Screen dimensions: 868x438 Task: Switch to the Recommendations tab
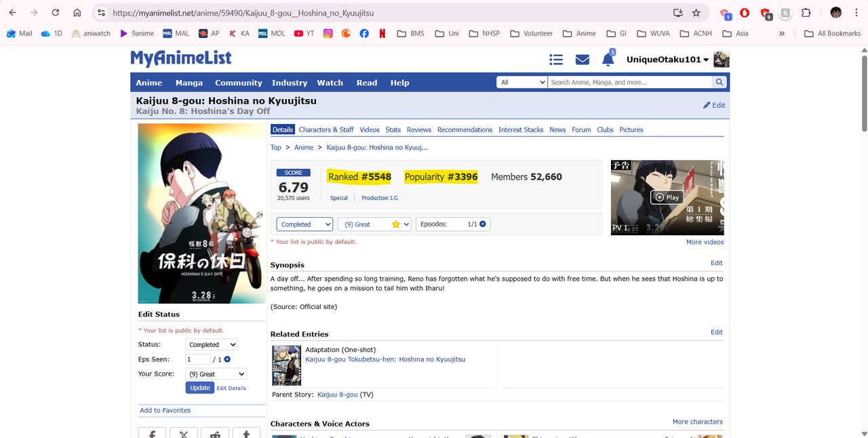[465, 130]
